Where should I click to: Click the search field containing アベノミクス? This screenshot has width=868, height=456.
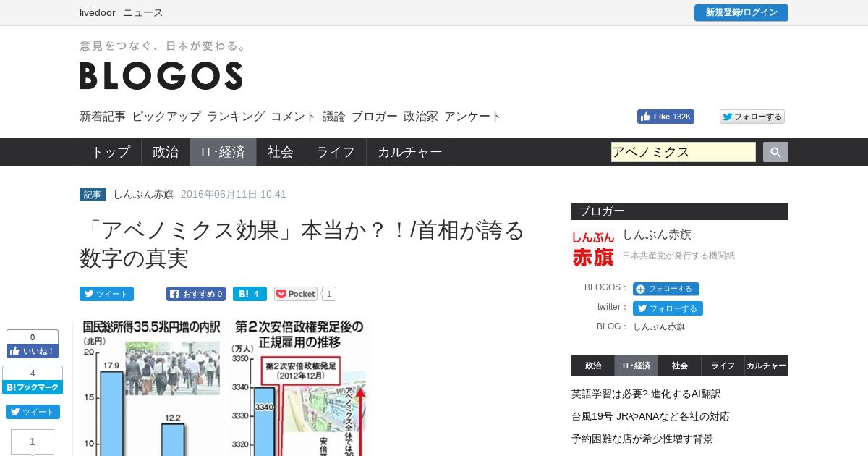[x=684, y=152]
